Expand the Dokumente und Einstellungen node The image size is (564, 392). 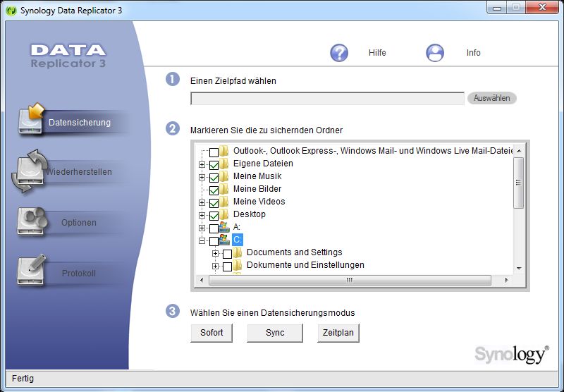click(216, 266)
